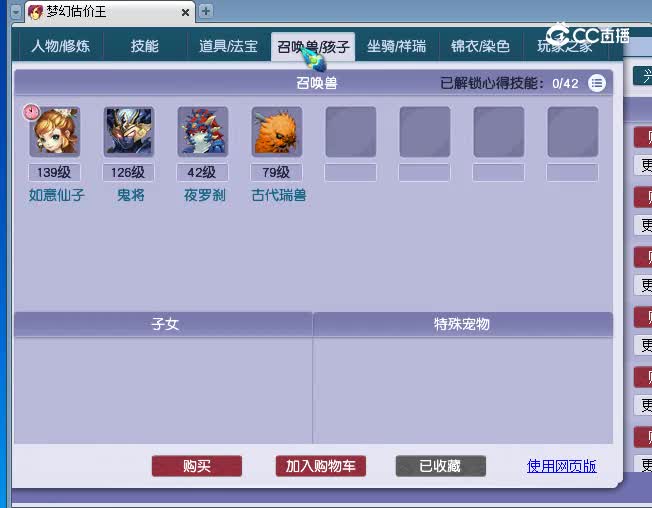Click the 126级 level label

click(128, 172)
